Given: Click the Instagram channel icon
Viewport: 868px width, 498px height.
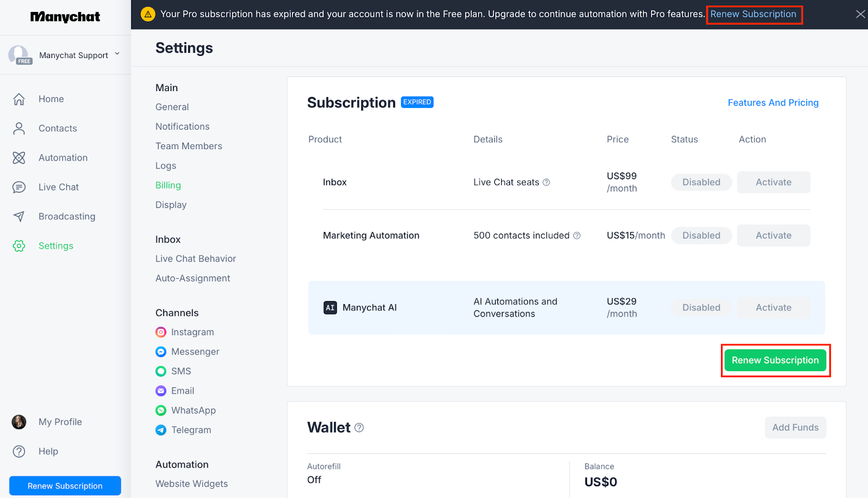Looking at the screenshot, I should 161,332.
